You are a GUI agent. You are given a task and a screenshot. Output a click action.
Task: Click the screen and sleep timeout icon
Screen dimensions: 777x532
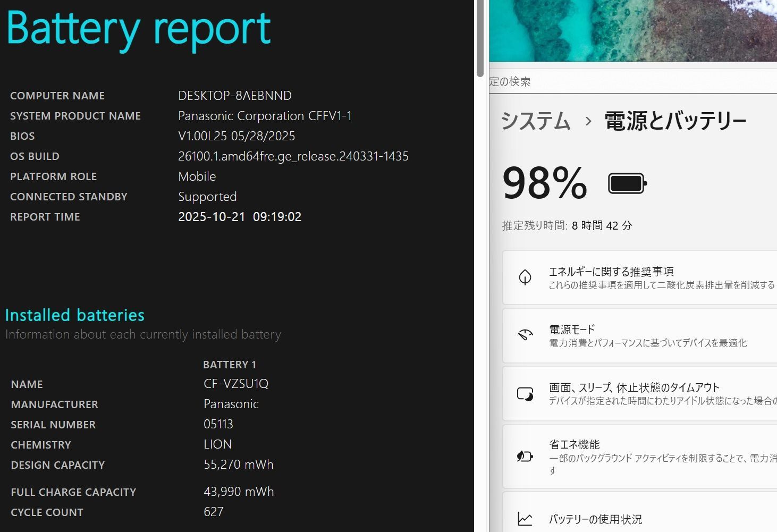click(525, 394)
